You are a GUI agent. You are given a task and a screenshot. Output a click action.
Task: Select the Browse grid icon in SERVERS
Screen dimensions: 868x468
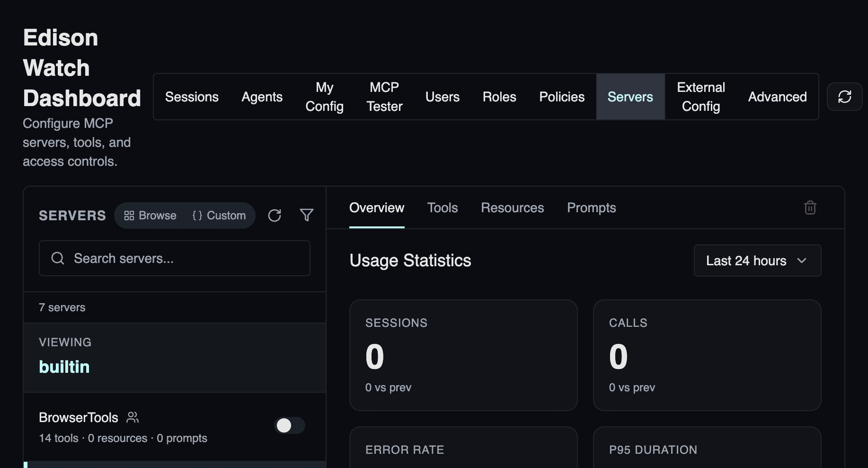[129, 215]
